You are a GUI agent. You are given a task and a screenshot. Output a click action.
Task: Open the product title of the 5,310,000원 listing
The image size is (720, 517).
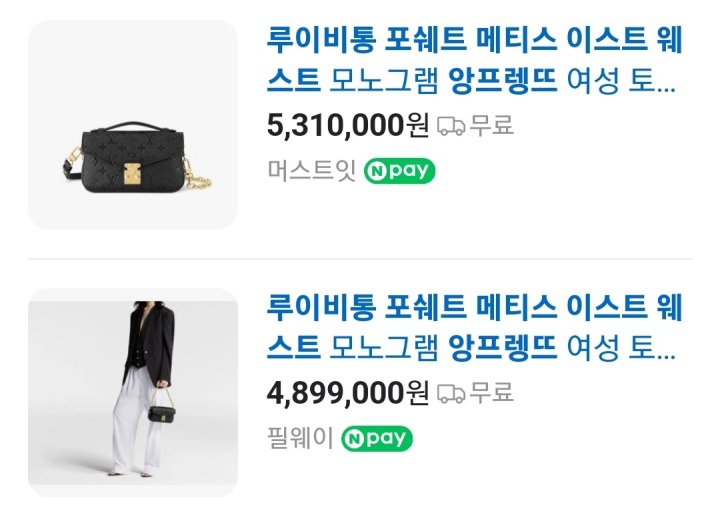tap(474, 60)
